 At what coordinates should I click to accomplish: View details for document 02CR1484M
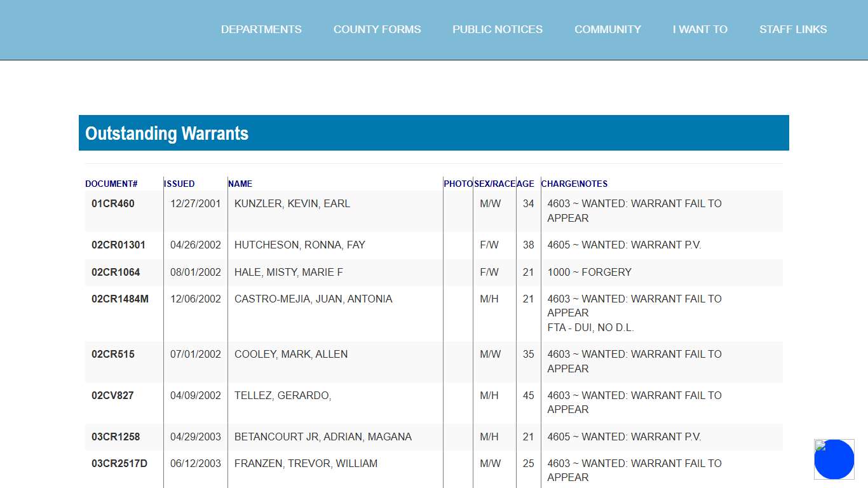[119, 299]
